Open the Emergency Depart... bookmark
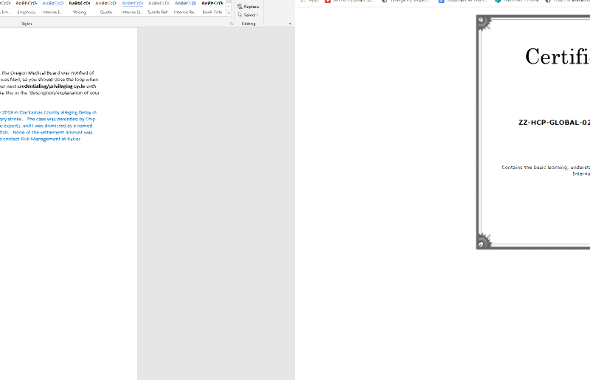590x380 pixels. pos(408,1)
